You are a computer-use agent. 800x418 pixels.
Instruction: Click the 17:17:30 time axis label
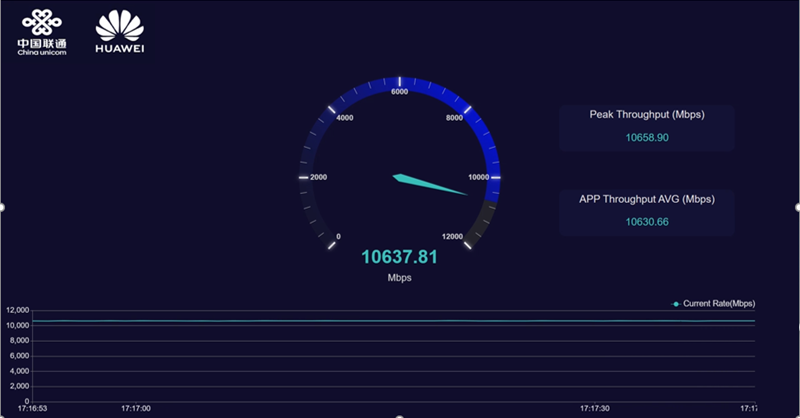pos(596,408)
